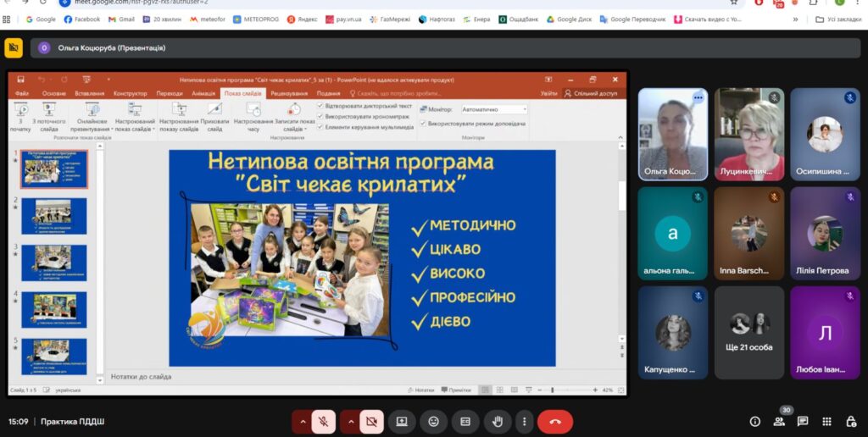The width and height of the screenshot is (868, 437).
Task: Click the thumbnail pane scrollbar
Action: (100, 263)
